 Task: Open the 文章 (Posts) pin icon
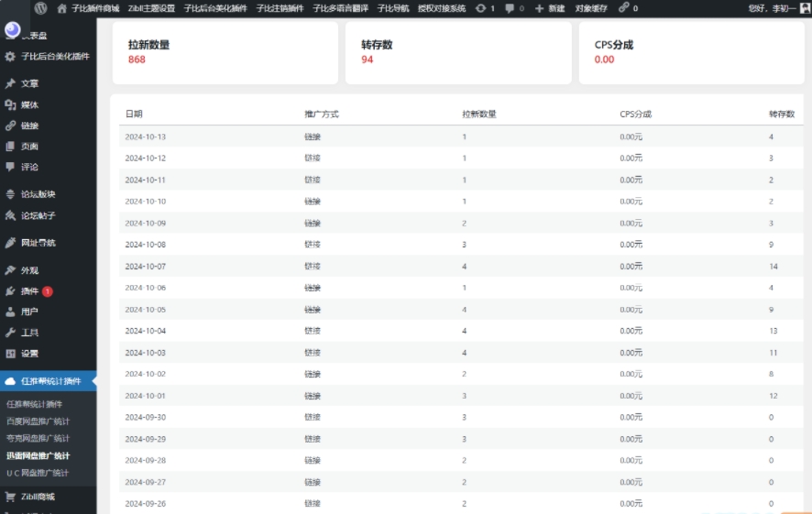pos(11,83)
